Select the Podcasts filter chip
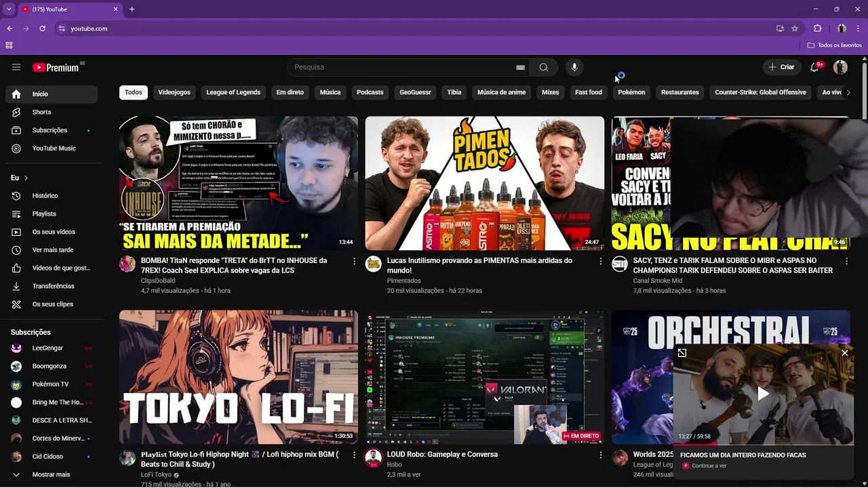Viewport: 868px width, 488px height. pyautogui.click(x=370, y=92)
